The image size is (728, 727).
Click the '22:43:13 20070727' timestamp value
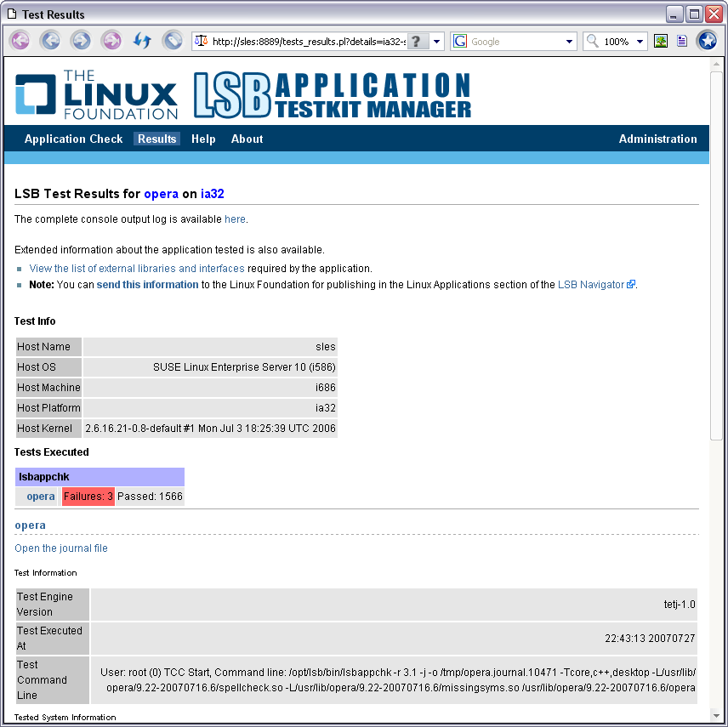point(650,639)
